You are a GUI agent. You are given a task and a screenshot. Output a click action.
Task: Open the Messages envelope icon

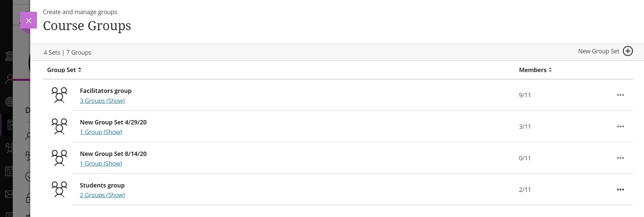click(9, 194)
